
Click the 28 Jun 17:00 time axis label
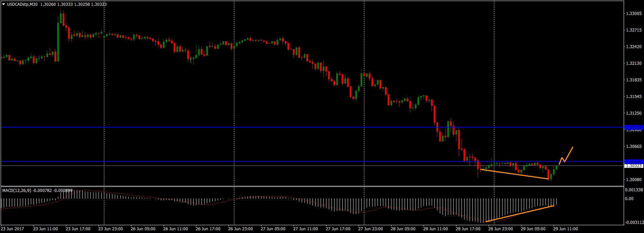(x=468, y=229)
